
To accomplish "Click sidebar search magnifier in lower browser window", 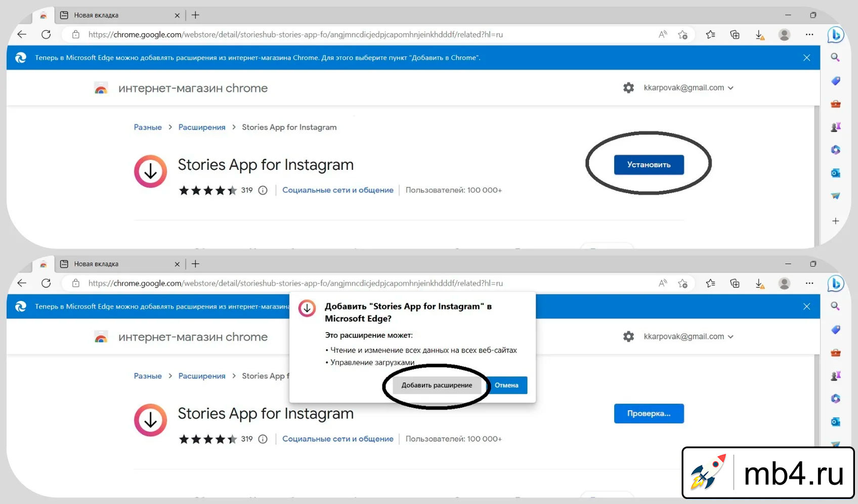I will [x=835, y=306].
